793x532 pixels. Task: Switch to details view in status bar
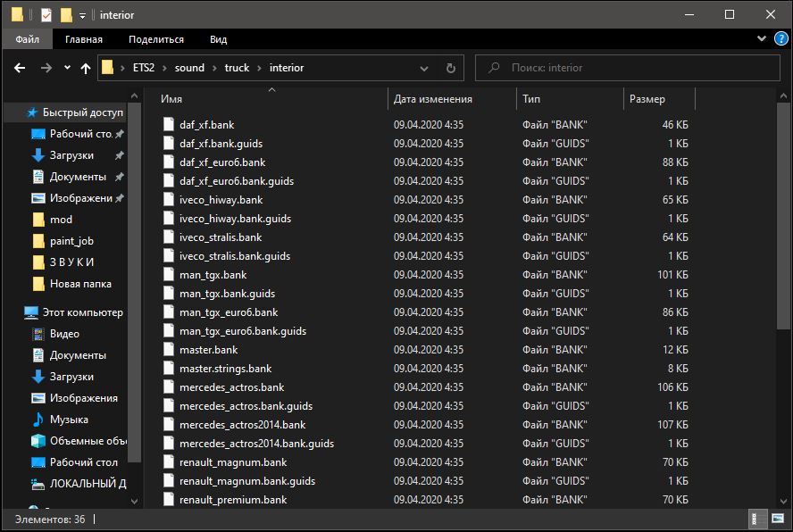(756, 518)
